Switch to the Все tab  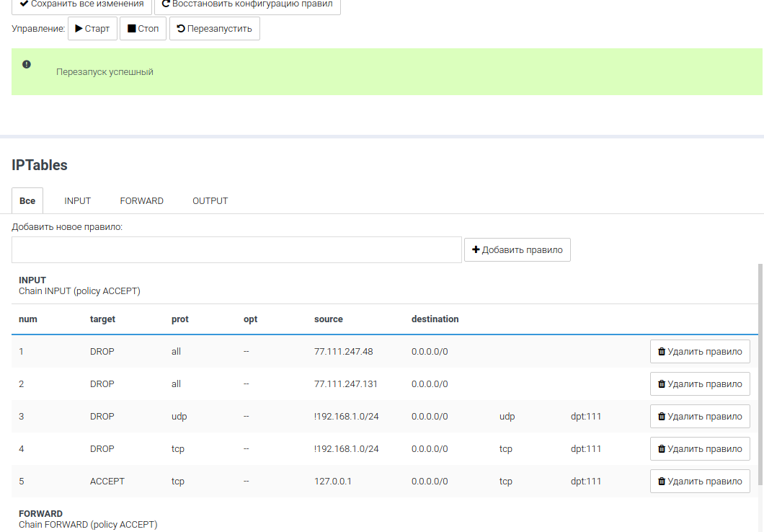[x=27, y=201]
